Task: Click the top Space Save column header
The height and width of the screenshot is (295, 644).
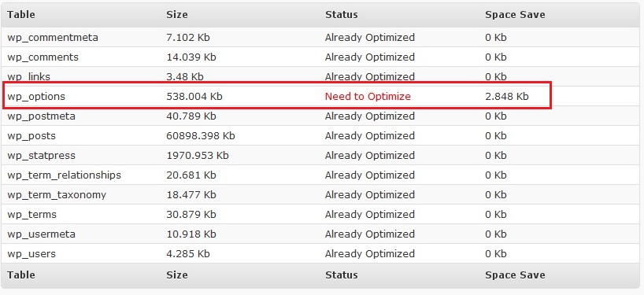Action: click(x=515, y=15)
